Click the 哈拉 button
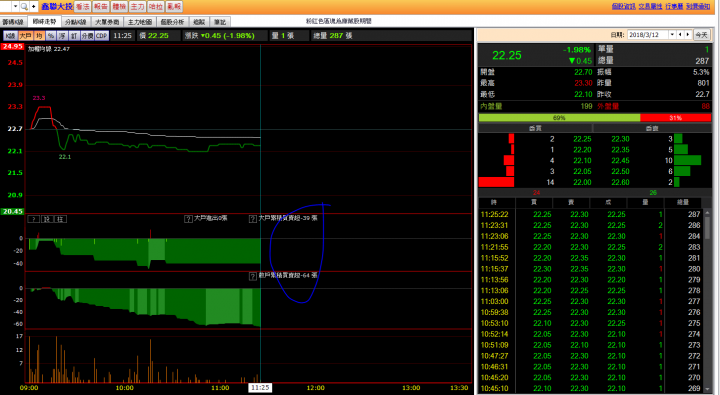Image resolution: width=720 pixels, height=395 pixels. [x=156, y=6]
